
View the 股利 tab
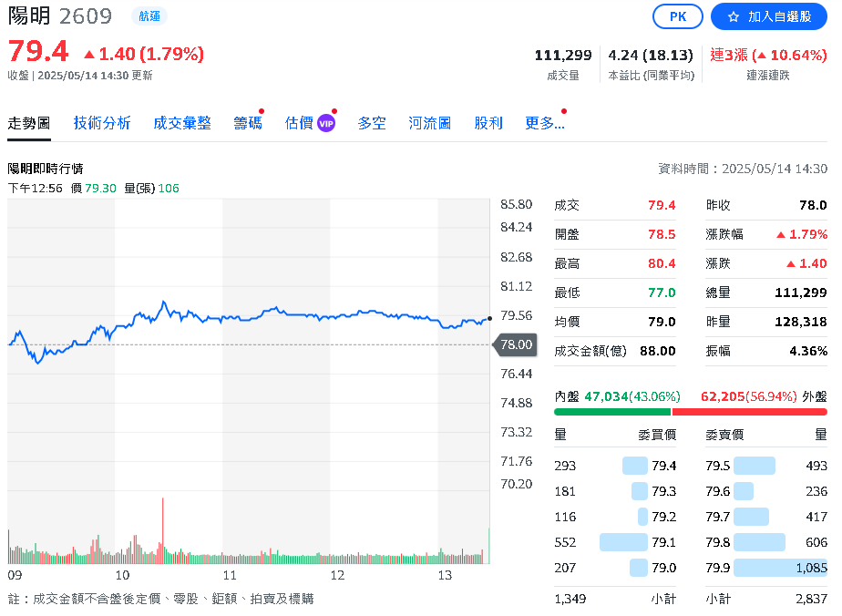[488, 124]
